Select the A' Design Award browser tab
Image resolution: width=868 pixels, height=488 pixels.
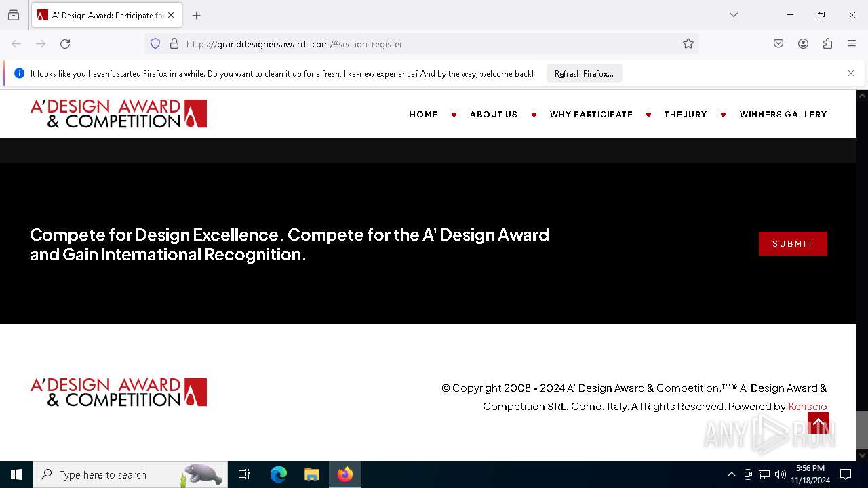[106, 15]
